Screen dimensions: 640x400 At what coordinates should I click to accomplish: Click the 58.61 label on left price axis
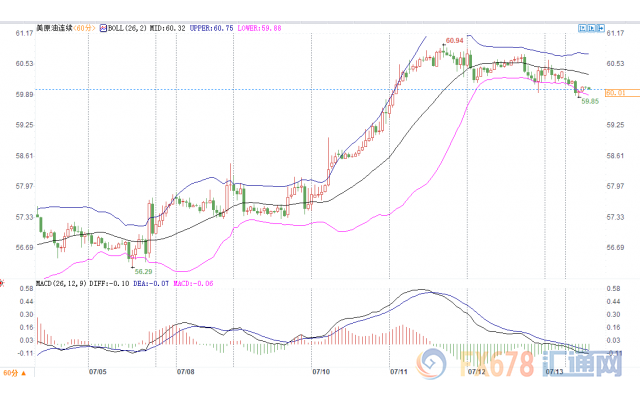[x=24, y=156]
